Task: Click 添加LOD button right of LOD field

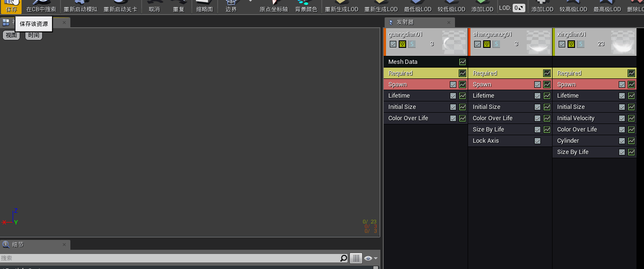Action: (x=542, y=7)
